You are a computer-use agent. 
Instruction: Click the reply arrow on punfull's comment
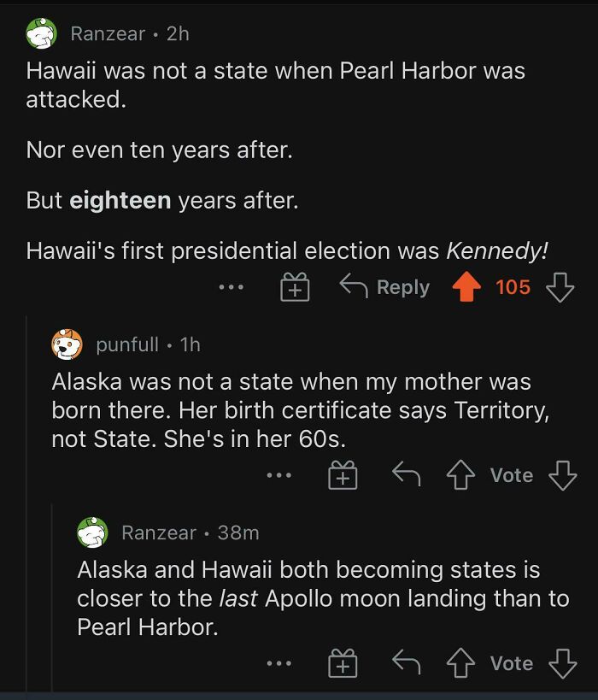[405, 474]
